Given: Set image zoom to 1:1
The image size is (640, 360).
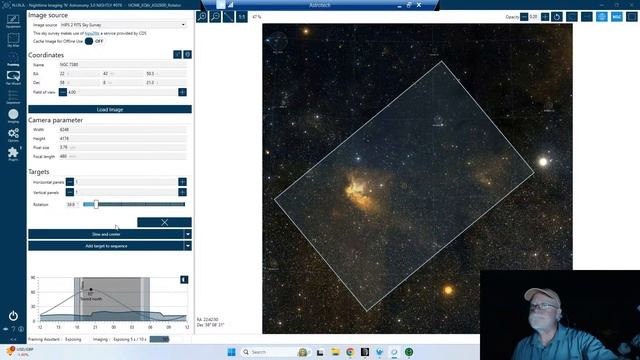Looking at the screenshot, I should click(x=242, y=17).
